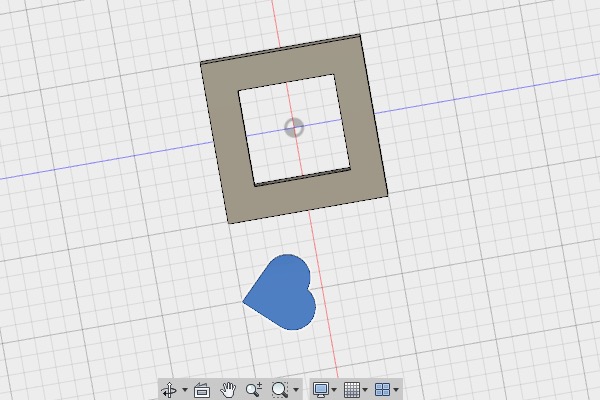Click the grey origin point circle
This screenshot has width=600, height=400.
pyautogui.click(x=294, y=128)
